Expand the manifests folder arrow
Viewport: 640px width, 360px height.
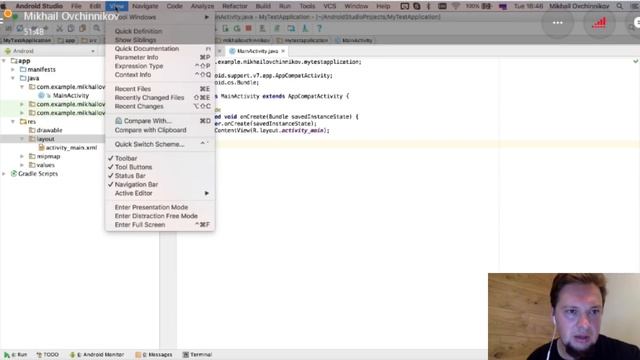pos(13,69)
